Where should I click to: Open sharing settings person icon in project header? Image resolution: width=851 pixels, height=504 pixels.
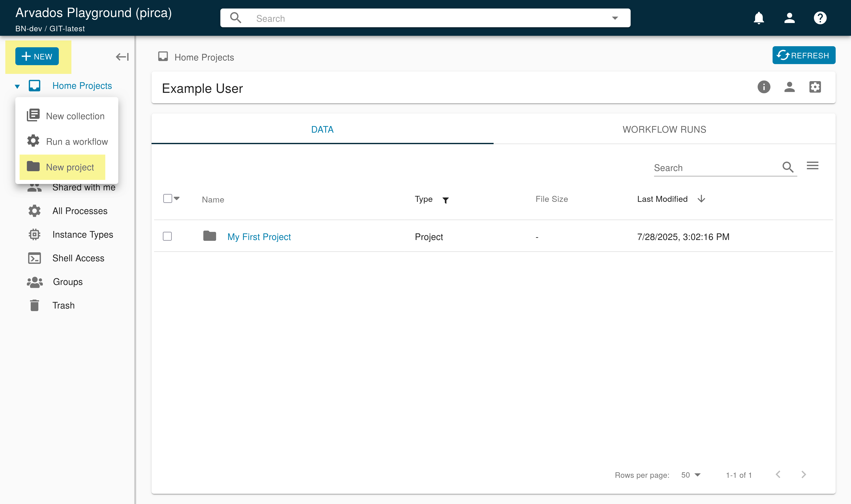(x=789, y=87)
